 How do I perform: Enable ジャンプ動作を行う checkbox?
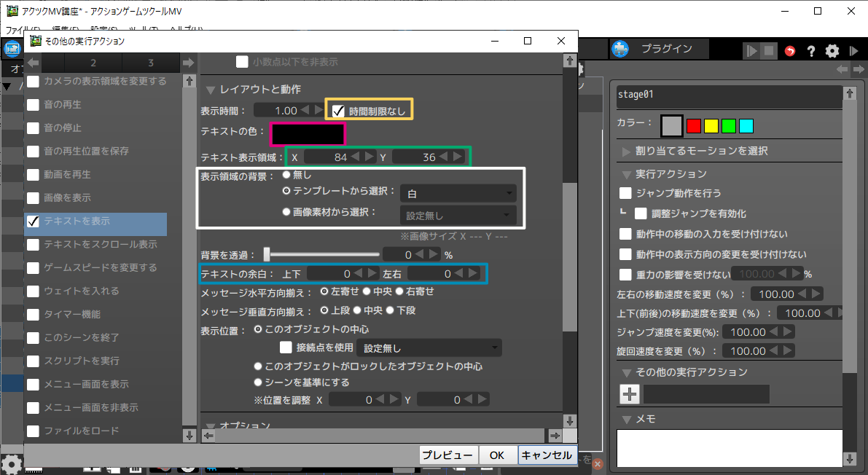(625, 193)
